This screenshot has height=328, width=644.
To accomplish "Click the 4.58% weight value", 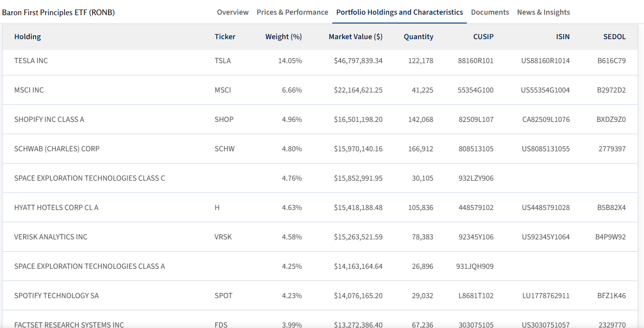I will [x=292, y=237].
